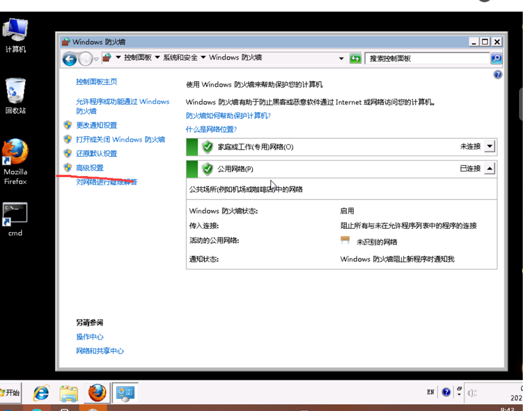This screenshot has height=411, width=532.
Task: Open the blue help question mark icon
Action: tap(498, 74)
